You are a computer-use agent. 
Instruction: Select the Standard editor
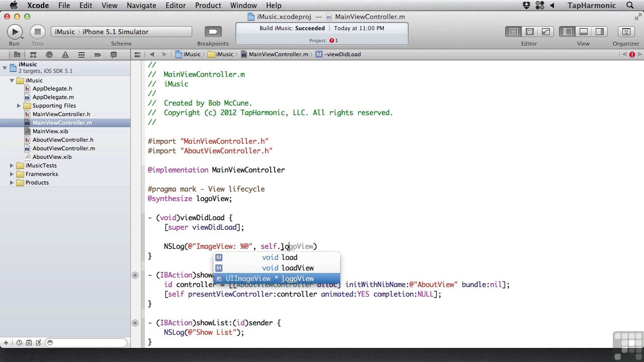pyautogui.click(x=513, y=32)
